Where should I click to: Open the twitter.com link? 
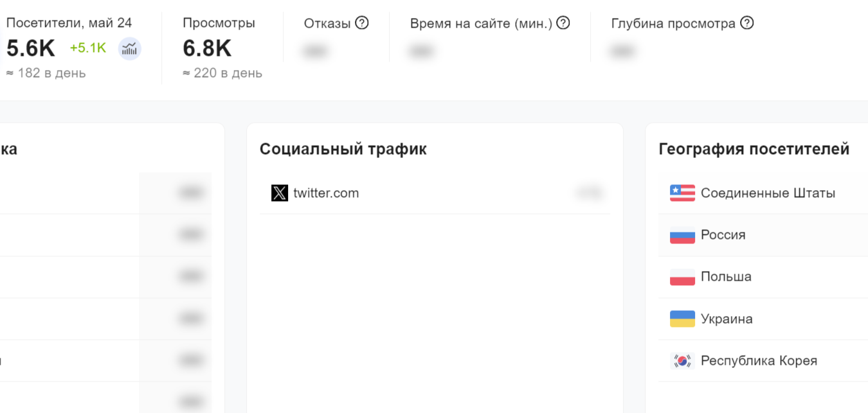[x=326, y=193]
